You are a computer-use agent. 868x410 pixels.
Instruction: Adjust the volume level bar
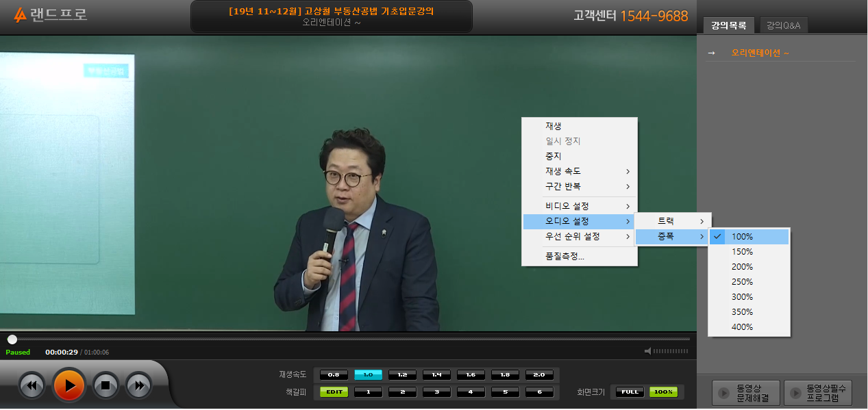point(670,352)
